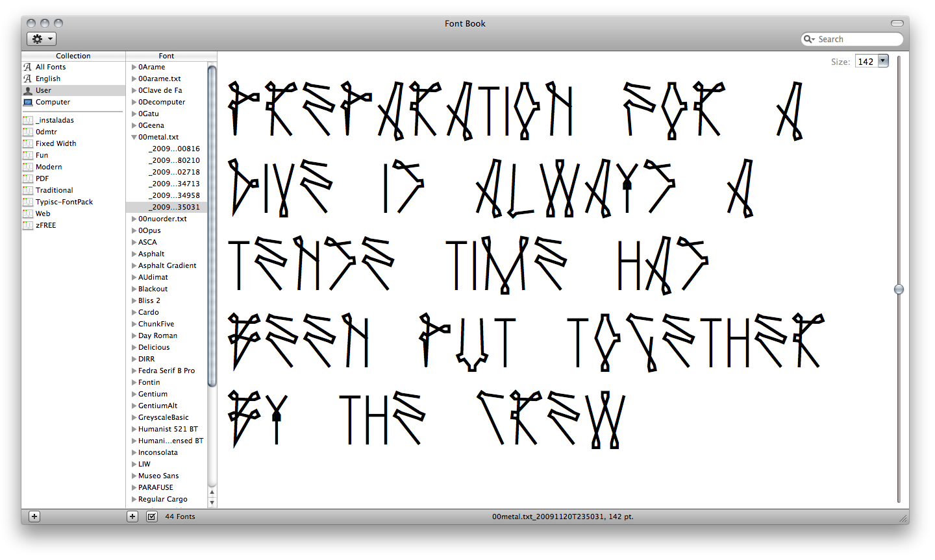
Task: Expand the Asphalt Gradient font family
Action: point(134,265)
